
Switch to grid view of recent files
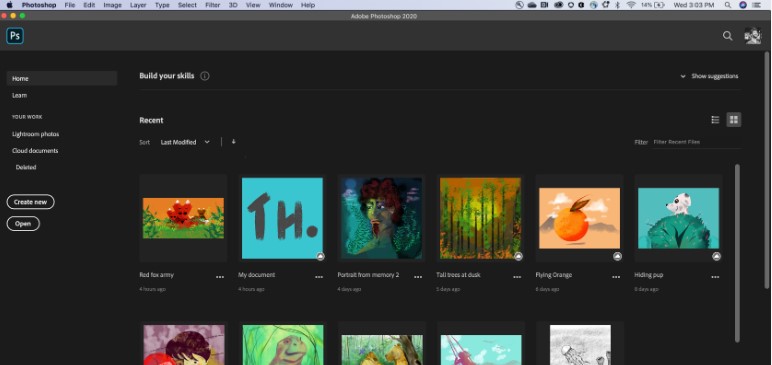(734, 120)
